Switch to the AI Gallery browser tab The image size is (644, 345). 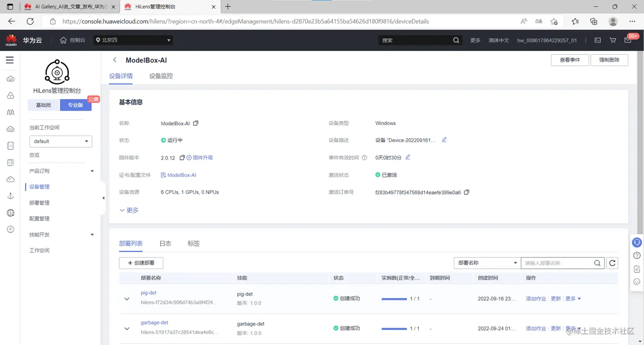(x=69, y=6)
